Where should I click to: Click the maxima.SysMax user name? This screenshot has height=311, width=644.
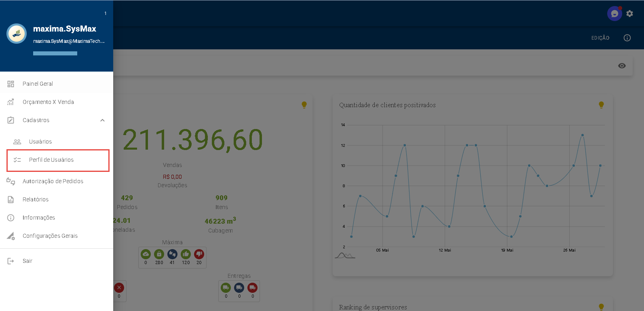tap(65, 29)
